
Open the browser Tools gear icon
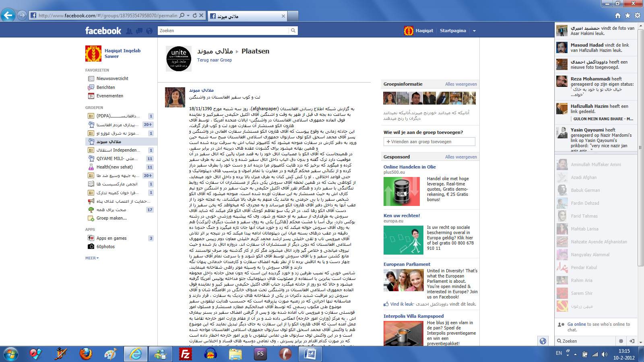(637, 15)
